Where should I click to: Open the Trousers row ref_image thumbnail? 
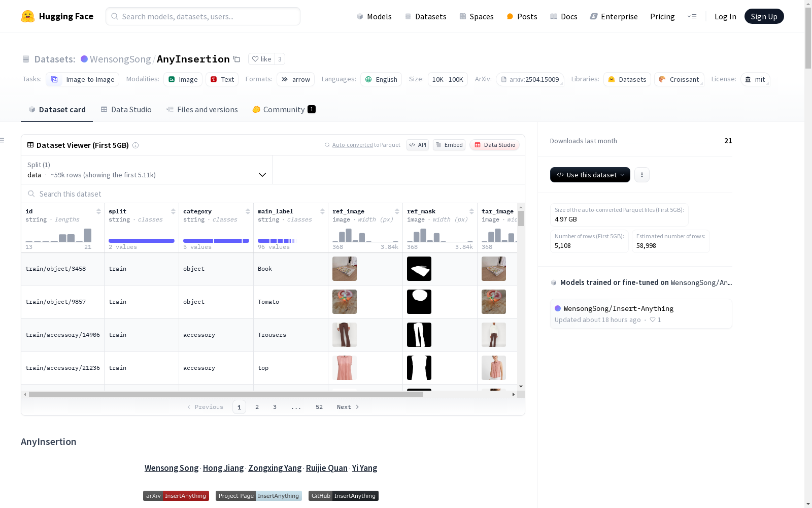[345, 335]
